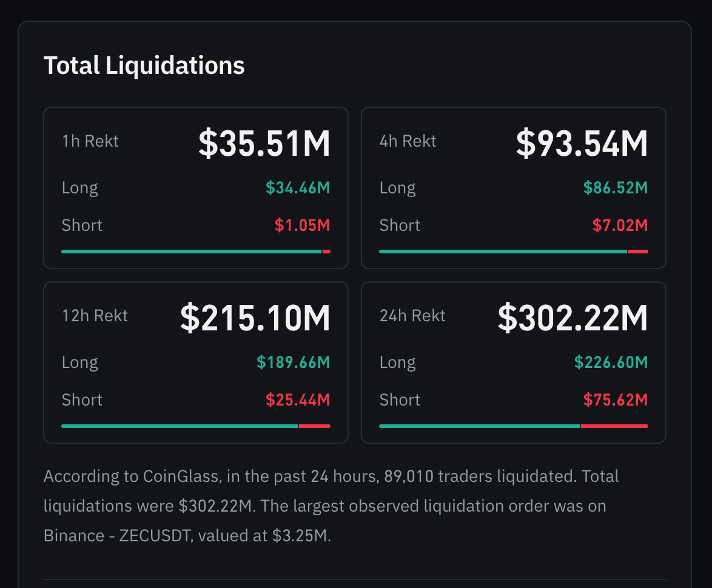The image size is (712, 588).
Task: Select the 12h Rekt label
Action: point(95,316)
